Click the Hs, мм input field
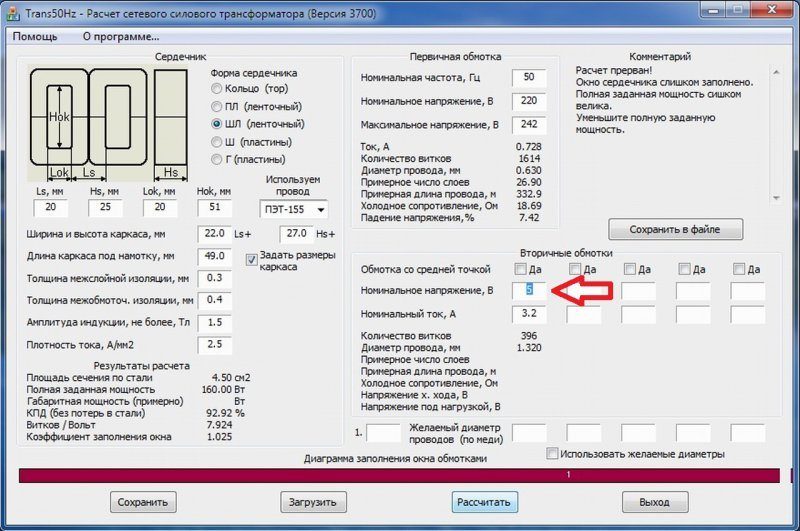The width and height of the screenshot is (800, 531). (105, 208)
